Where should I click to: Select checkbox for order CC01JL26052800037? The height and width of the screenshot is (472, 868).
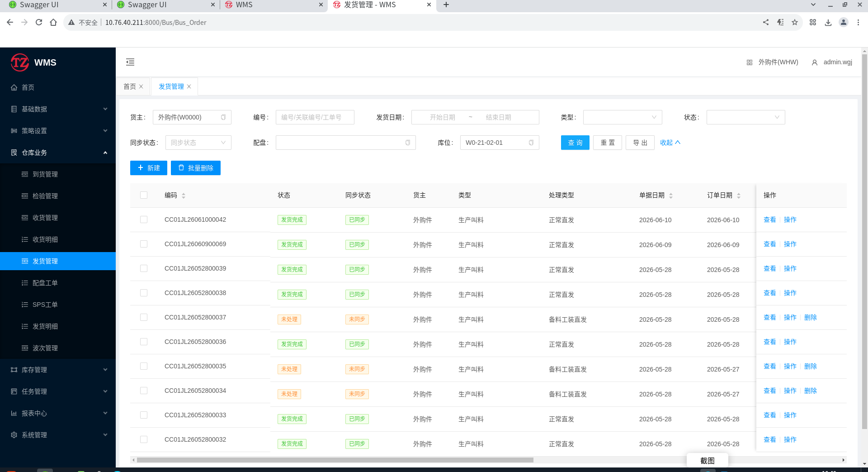(144, 317)
